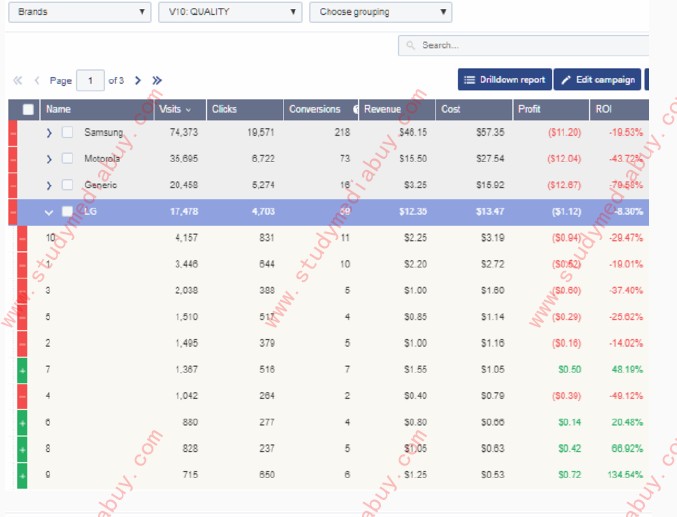Sort by ROI column header

pyautogui.click(x=619, y=109)
